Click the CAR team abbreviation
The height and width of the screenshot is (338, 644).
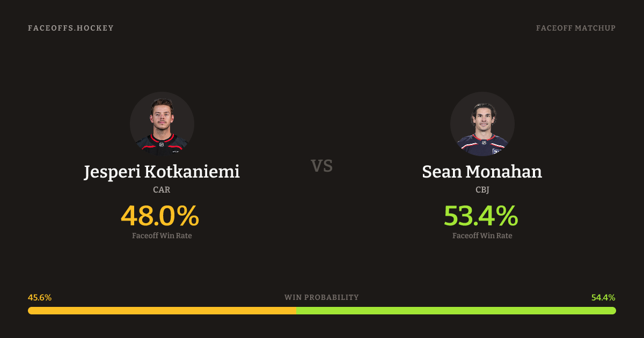click(x=162, y=189)
